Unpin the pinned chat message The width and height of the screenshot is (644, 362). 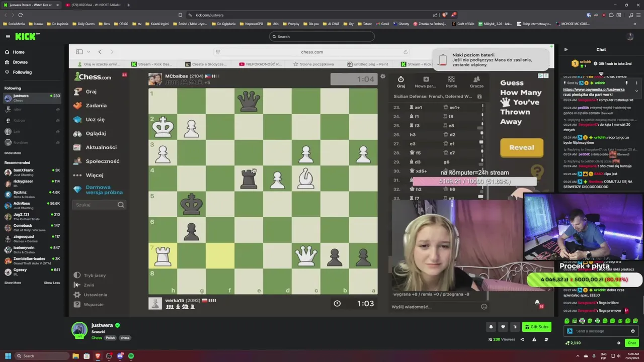pos(627,83)
